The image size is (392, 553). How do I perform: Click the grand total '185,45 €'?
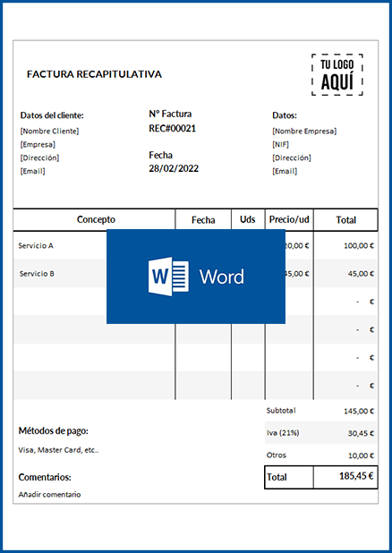tap(356, 476)
